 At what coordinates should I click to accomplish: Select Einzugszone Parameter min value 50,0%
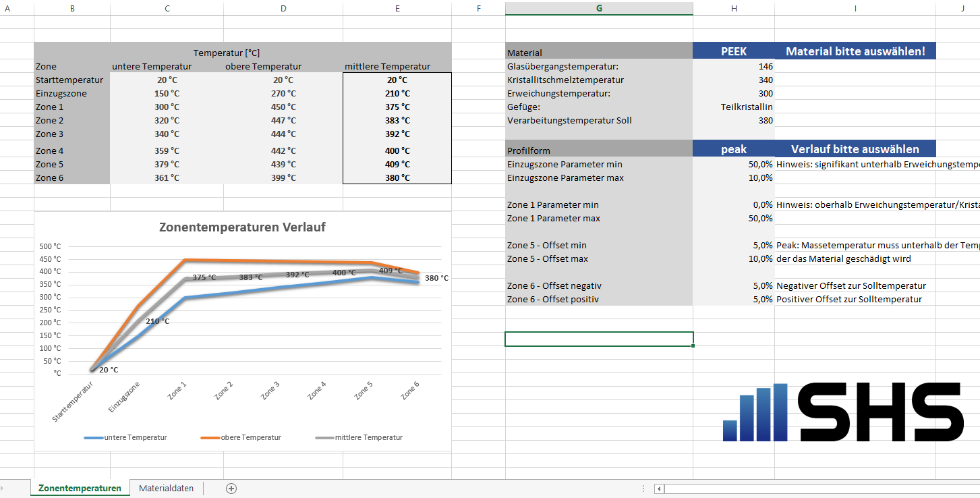point(733,165)
